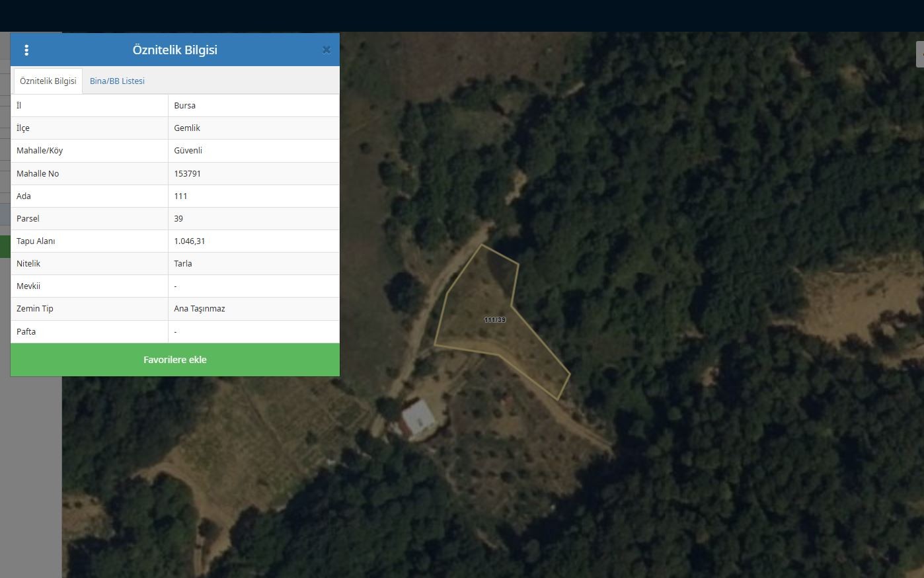Click the Ana Taşınmaz value

pyautogui.click(x=200, y=309)
